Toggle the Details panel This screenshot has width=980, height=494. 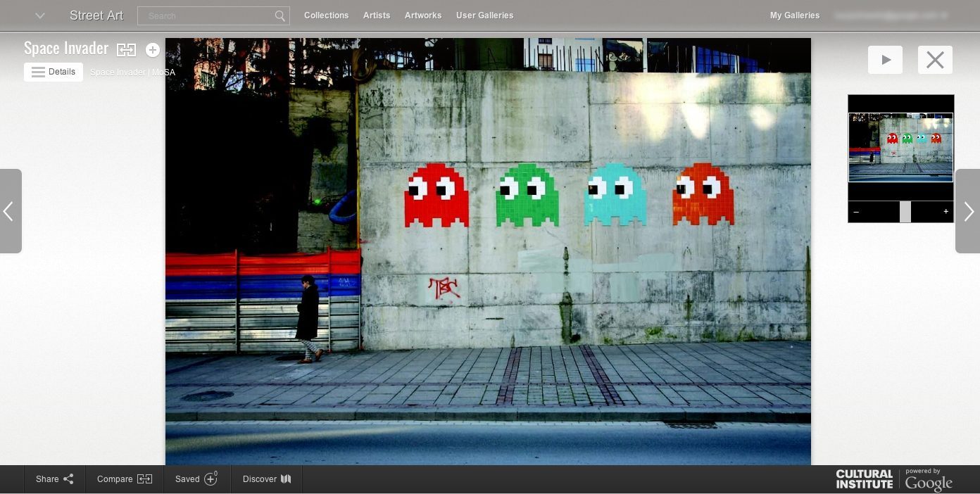[54, 72]
